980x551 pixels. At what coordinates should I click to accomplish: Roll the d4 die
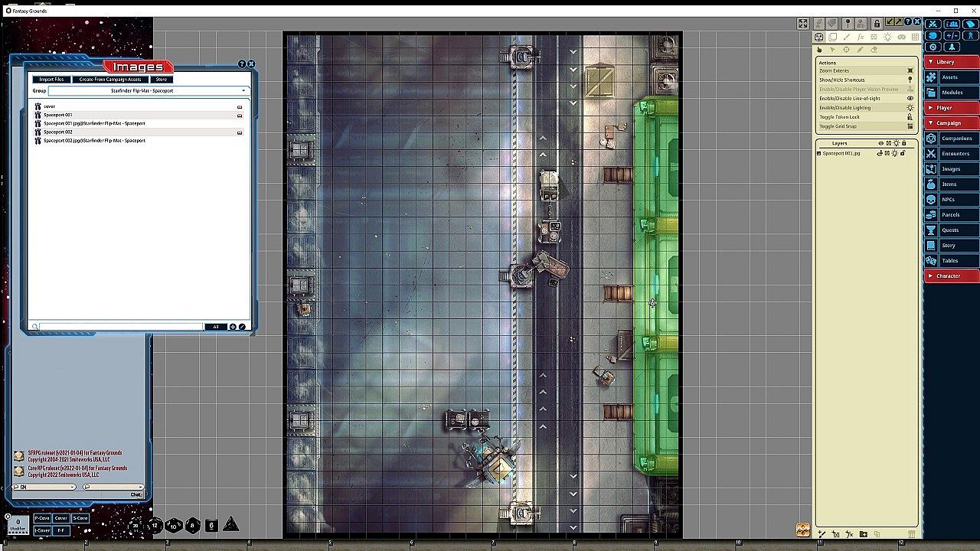[x=230, y=524]
